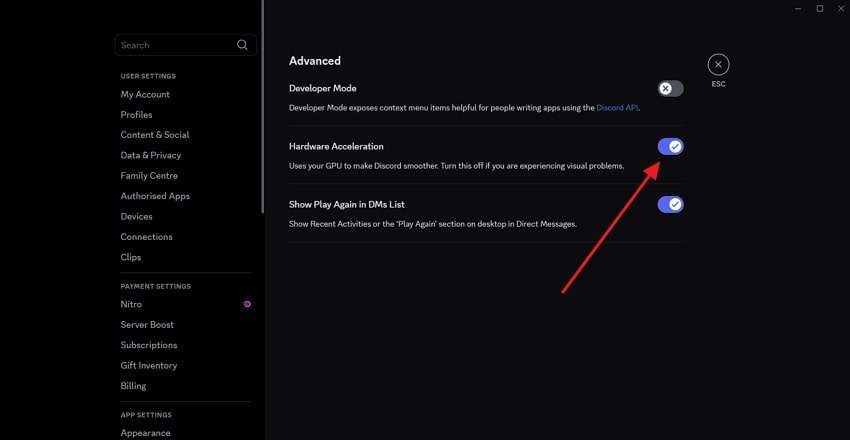
Task: Select Data & Privacy
Action: [151, 155]
